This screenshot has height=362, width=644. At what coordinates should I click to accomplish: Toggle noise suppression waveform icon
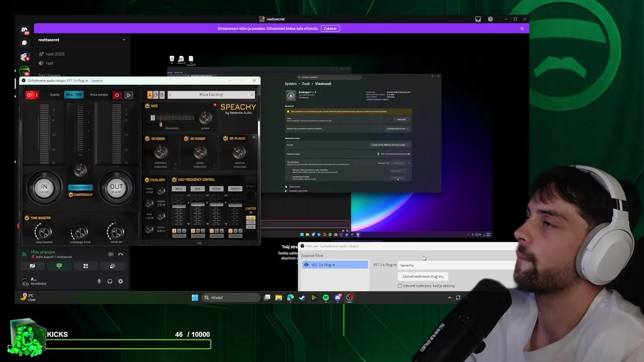pos(110,254)
